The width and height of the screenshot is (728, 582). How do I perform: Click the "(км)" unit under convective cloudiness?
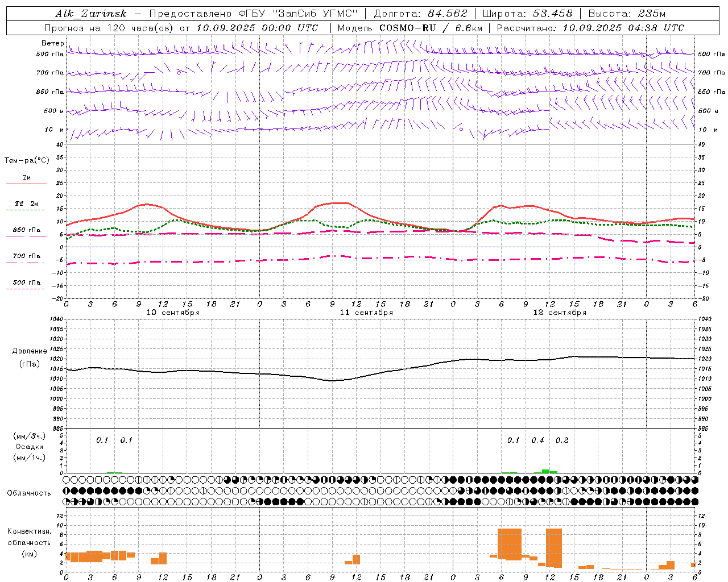(x=30, y=554)
